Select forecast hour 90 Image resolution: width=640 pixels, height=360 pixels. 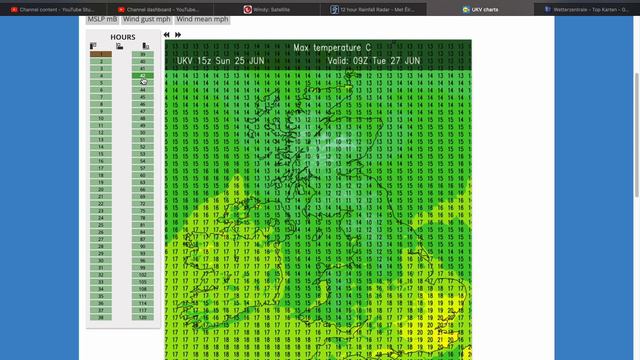143,246
